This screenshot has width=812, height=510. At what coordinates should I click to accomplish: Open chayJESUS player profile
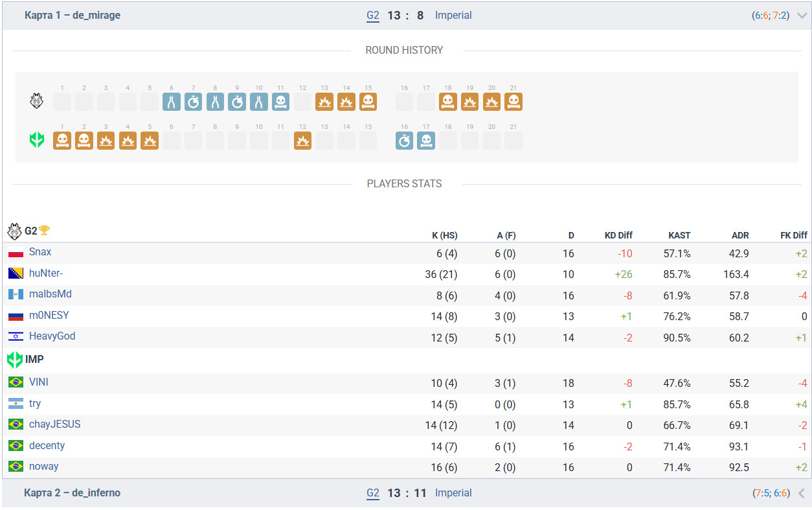(x=55, y=424)
